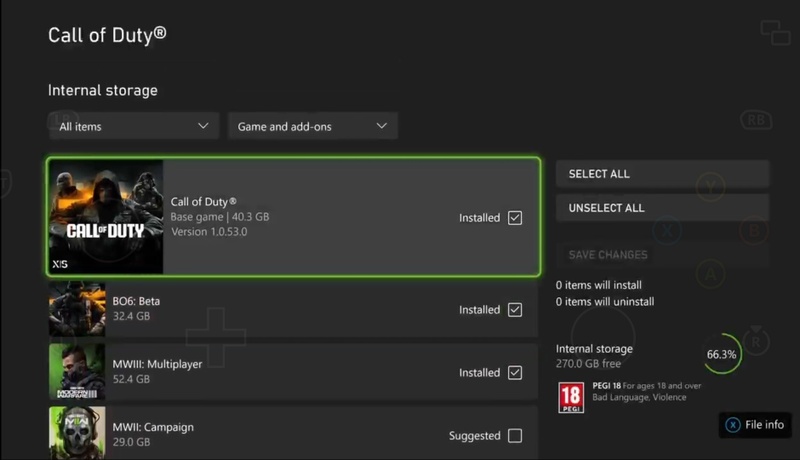
Task: Click the '52.4 GB' size text
Action: coord(132,379)
